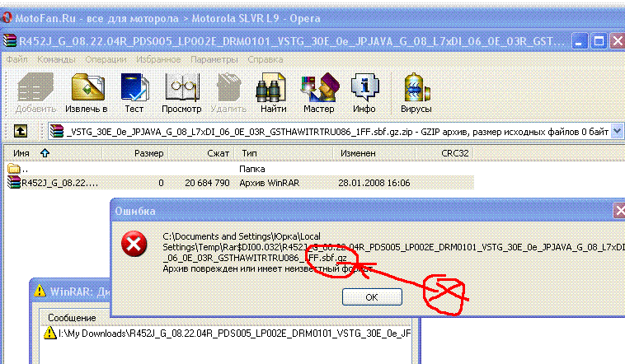625x364 pixels.
Task: Click the WinRAR title bar books icon
Action: pos(10,41)
